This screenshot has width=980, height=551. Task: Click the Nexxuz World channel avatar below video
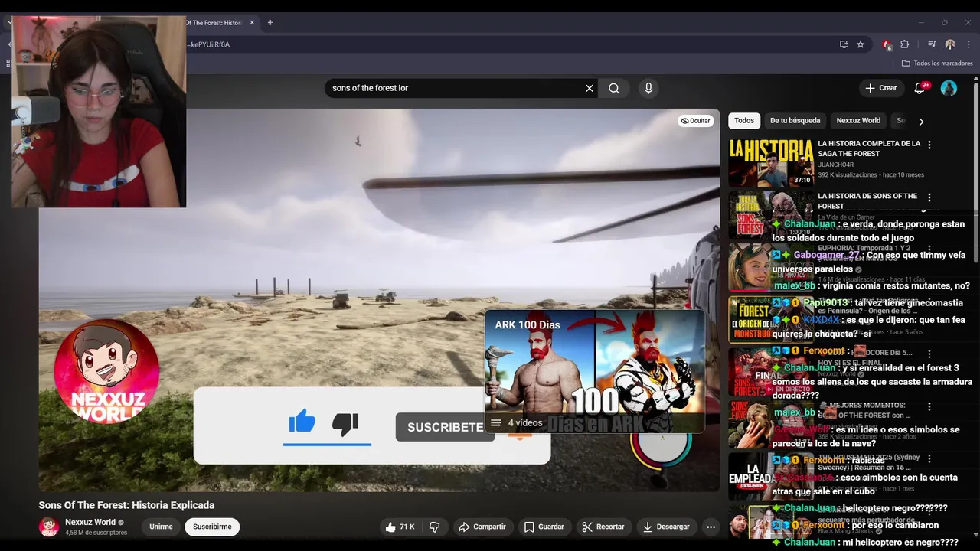click(x=49, y=527)
